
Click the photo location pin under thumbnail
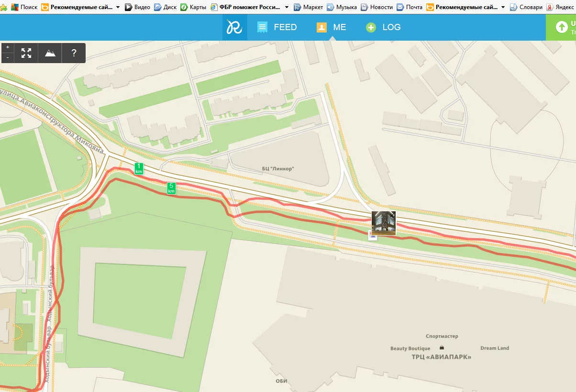pyautogui.click(x=372, y=235)
